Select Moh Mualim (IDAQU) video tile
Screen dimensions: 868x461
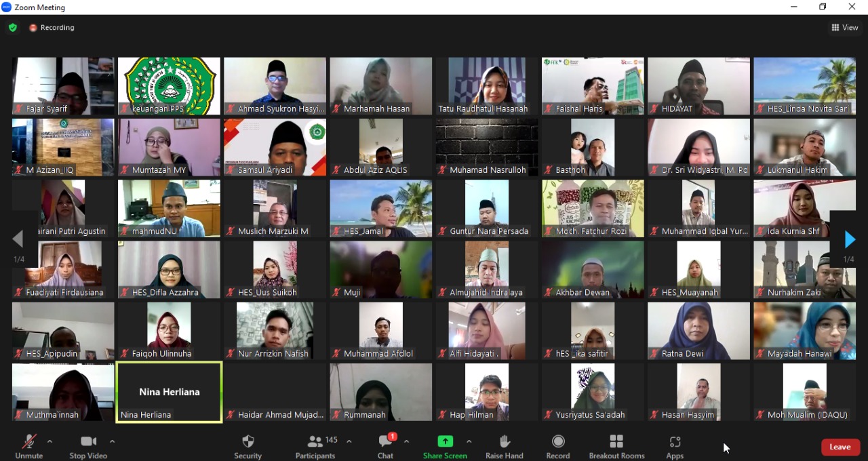[x=805, y=392]
